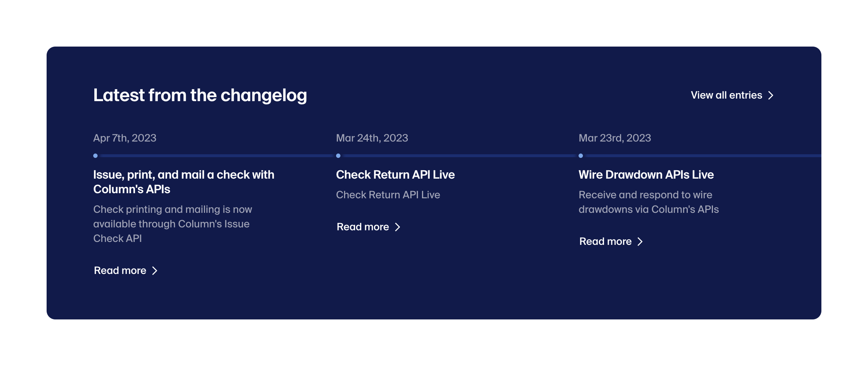Open the View all entries link

pos(726,95)
